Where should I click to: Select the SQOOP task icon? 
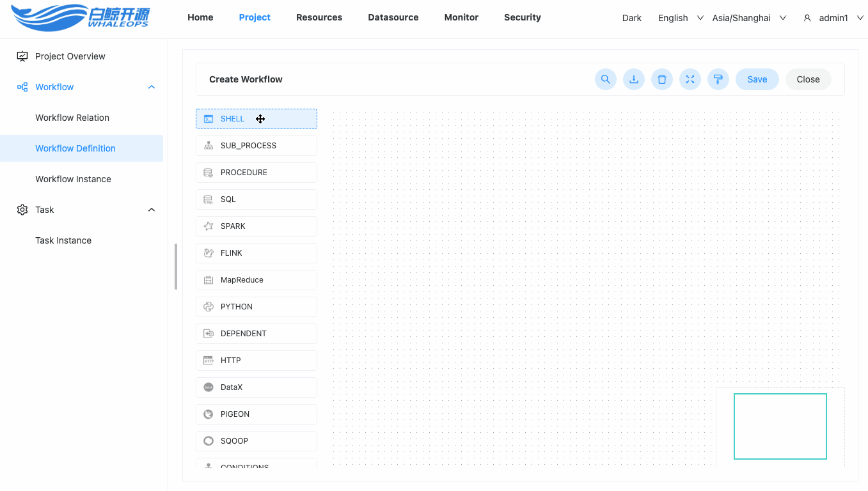(x=209, y=441)
